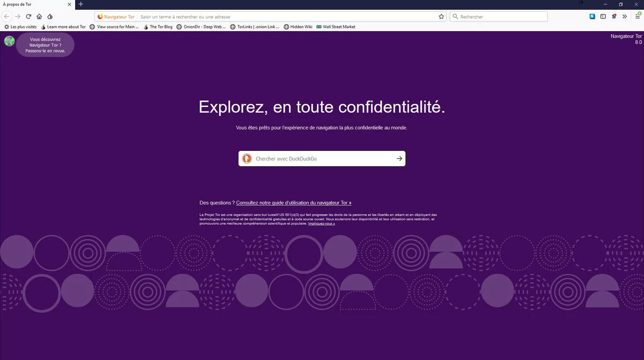Open OnionDir - Deep Web bookmark
The height and width of the screenshot is (360, 644).
[x=201, y=27]
